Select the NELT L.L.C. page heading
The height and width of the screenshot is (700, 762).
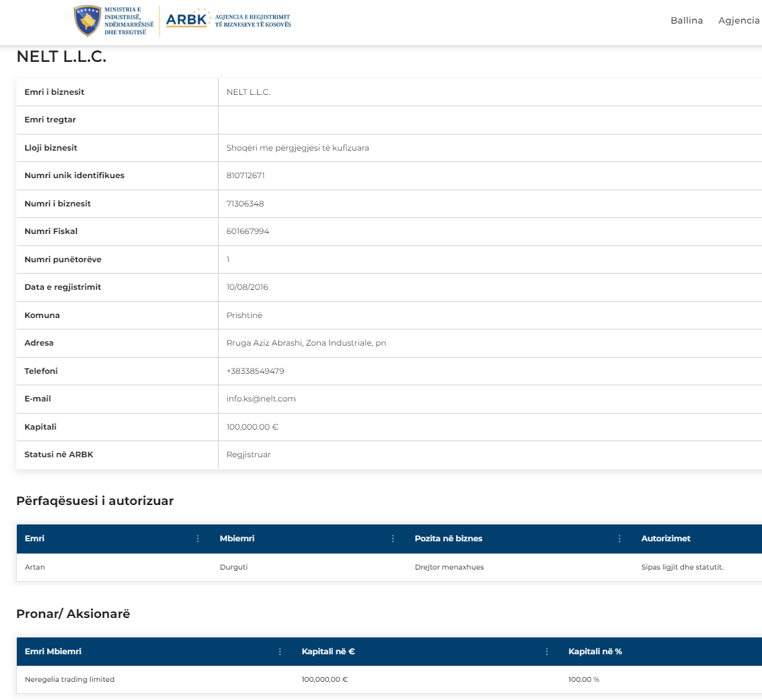(61, 57)
